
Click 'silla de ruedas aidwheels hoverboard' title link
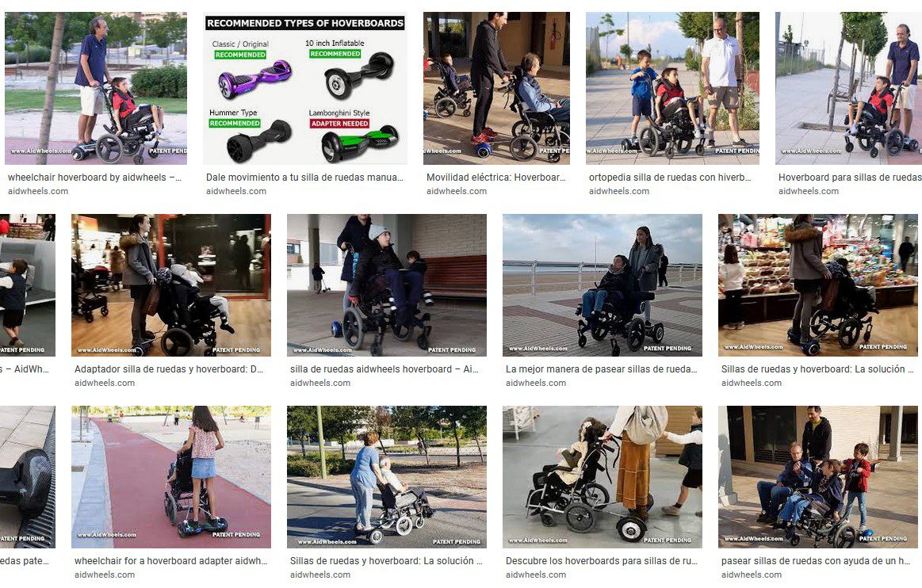click(x=384, y=368)
